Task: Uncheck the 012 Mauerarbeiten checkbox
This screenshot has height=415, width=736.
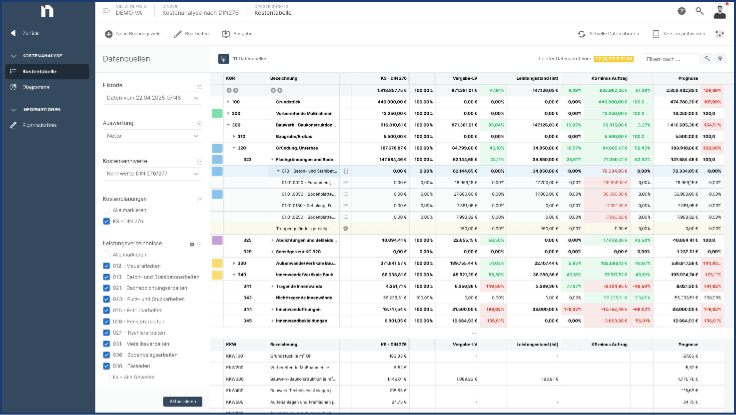Action: (x=106, y=265)
